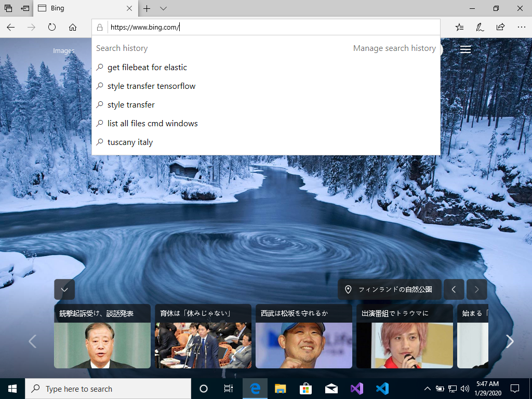Select 'tuscany italy' search history entry
The image size is (532, 399).
pos(130,142)
